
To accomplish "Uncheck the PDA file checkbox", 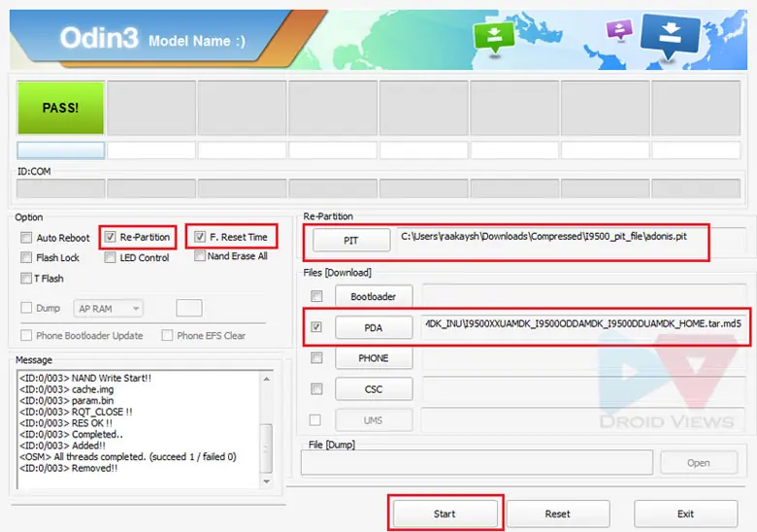I will (316, 327).
